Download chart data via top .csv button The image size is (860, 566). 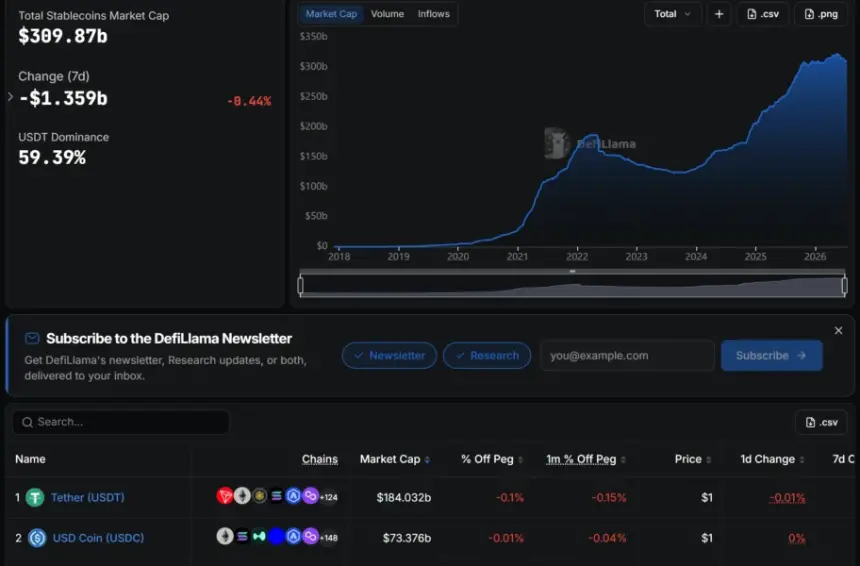coord(763,14)
